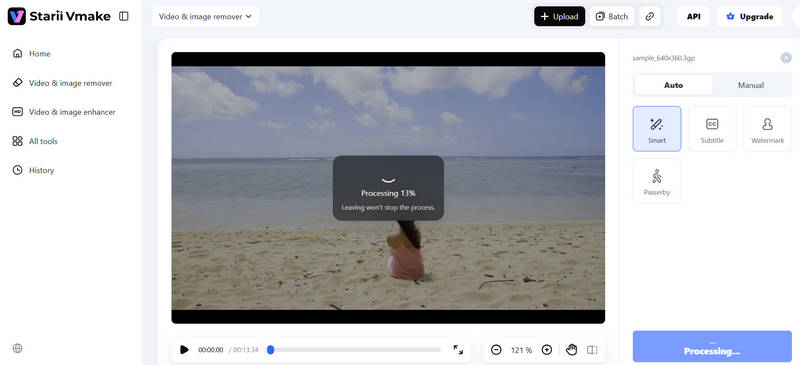Zoom out with the minus icon
This screenshot has width=800, height=365.
496,350
